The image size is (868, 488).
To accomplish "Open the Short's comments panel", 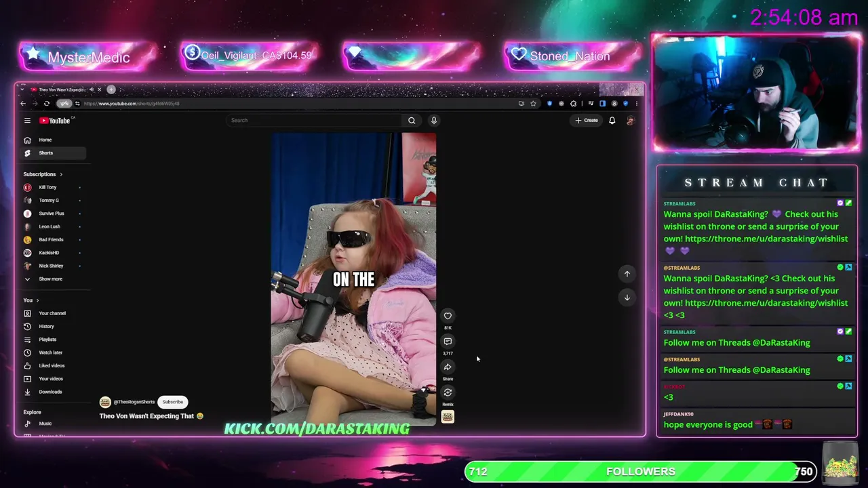I will coord(448,342).
